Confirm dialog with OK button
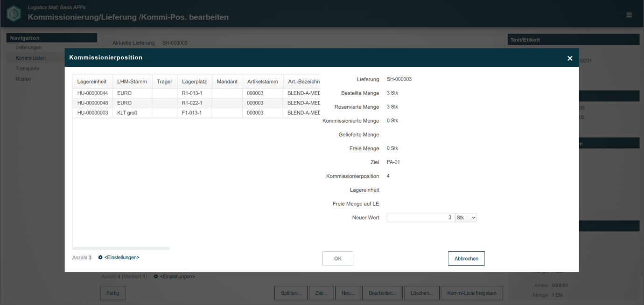 (x=338, y=258)
